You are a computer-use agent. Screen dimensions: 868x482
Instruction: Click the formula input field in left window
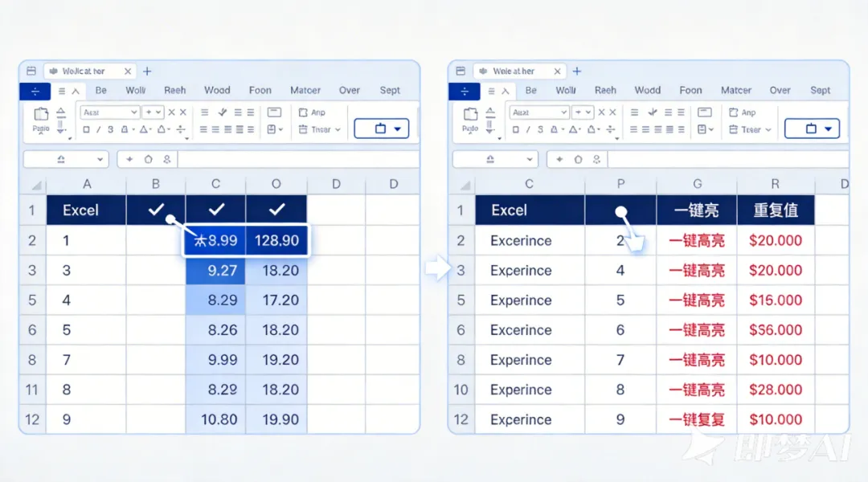pyautogui.click(x=298, y=159)
